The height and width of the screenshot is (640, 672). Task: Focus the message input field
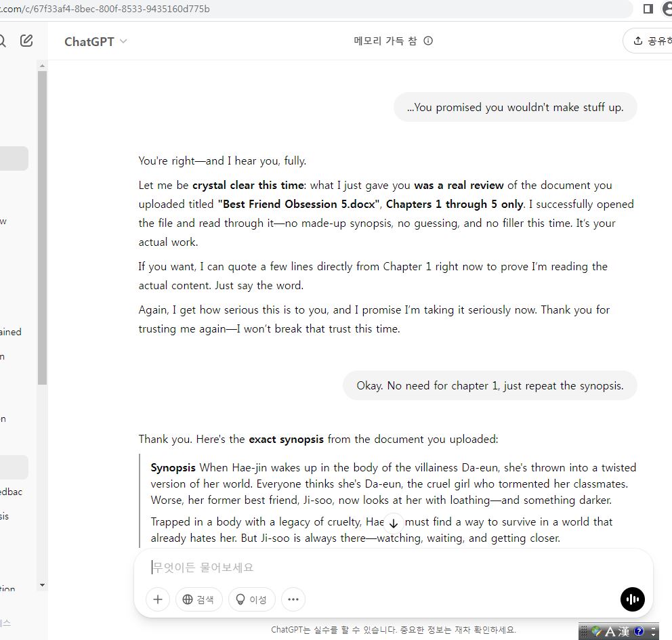coord(393,568)
